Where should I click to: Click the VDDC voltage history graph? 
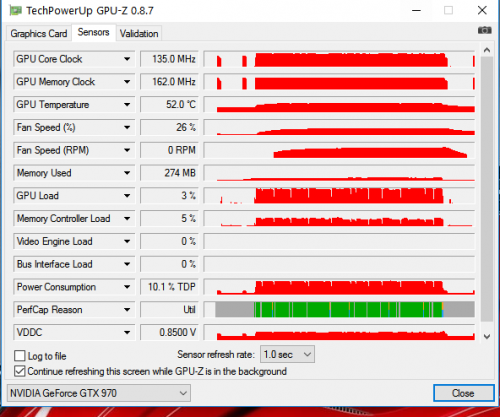point(339,332)
